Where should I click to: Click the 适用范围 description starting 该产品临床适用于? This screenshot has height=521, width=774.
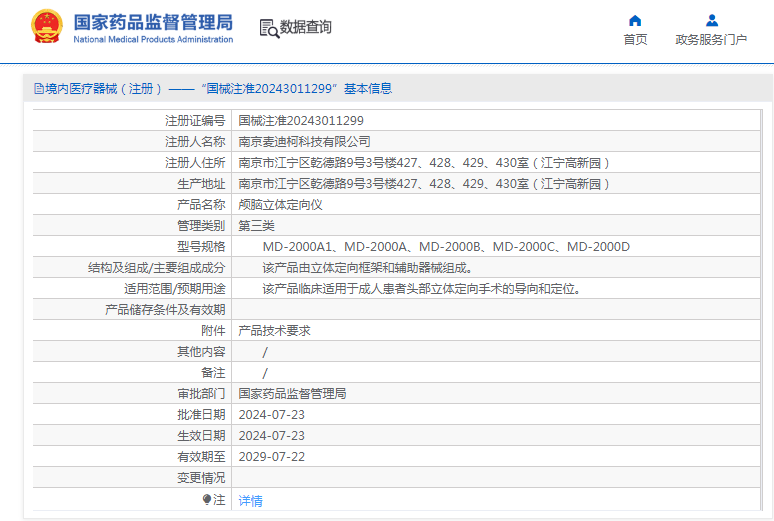point(422,289)
